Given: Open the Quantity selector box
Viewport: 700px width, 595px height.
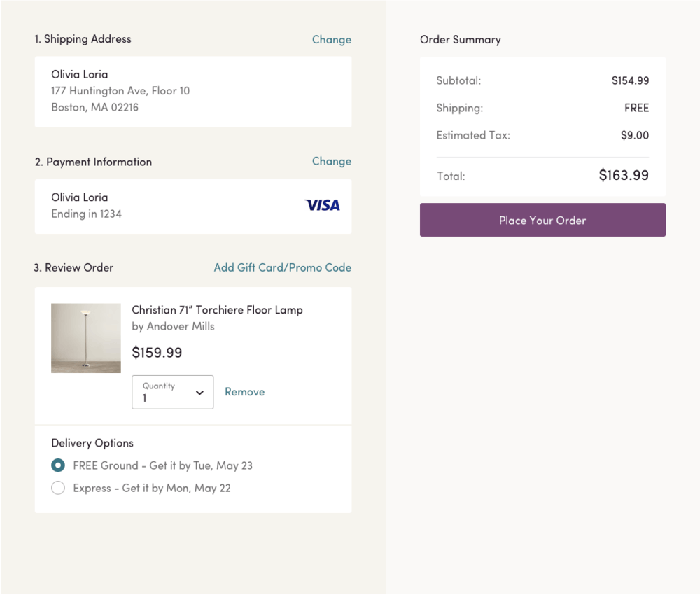Looking at the screenshot, I should pyautogui.click(x=172, y=392).
